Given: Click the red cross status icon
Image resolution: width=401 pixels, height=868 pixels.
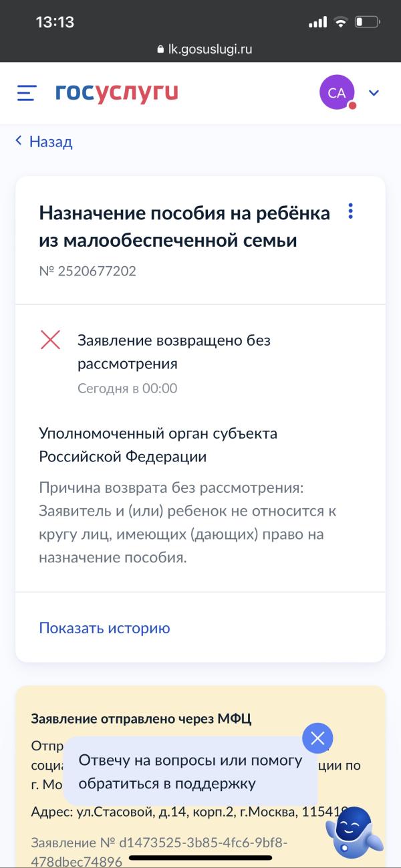Looking at the screenshot, I should [x=50, y=340].
